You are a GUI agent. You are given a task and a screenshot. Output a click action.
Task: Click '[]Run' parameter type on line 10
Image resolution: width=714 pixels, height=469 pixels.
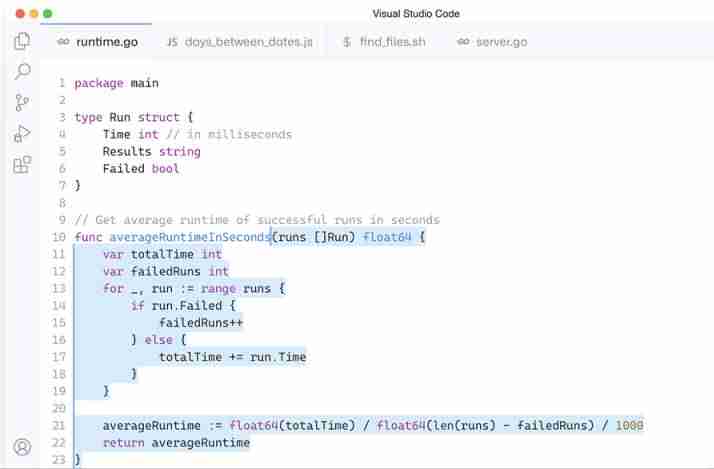click(334, 237)
